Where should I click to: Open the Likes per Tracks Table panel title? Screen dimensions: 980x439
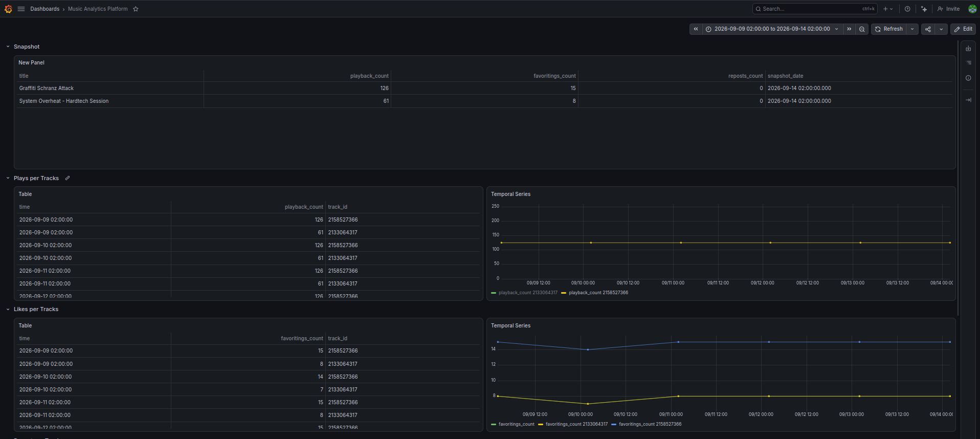click(25, 325)
